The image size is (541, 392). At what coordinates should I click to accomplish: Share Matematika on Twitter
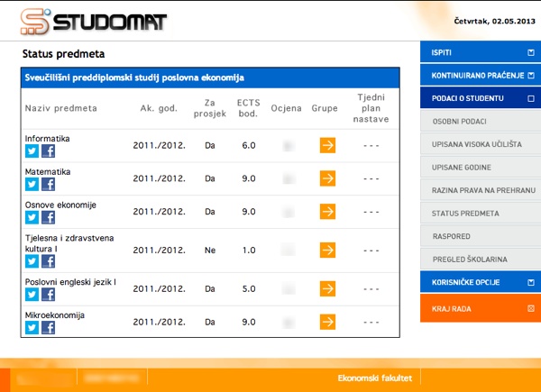(x=32, y=185)
